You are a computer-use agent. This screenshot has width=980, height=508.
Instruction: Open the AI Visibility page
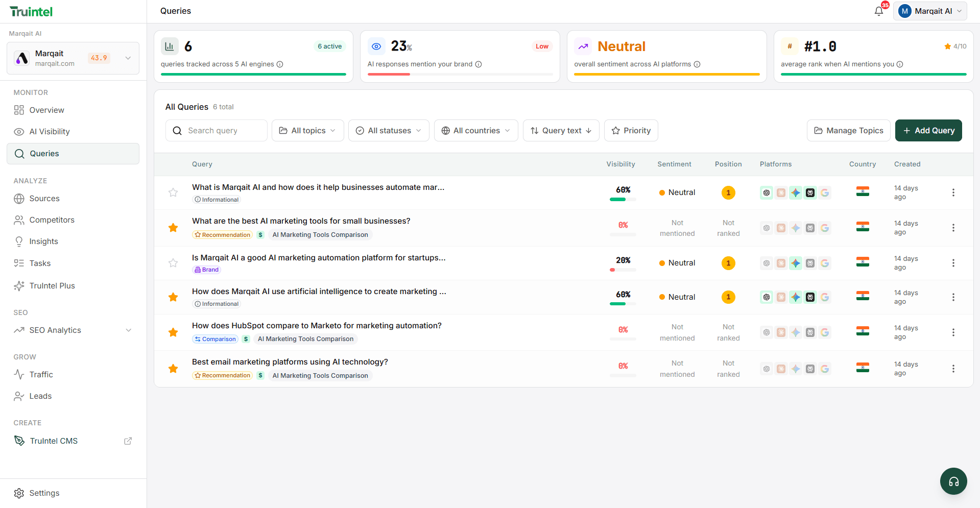(49, 132)
